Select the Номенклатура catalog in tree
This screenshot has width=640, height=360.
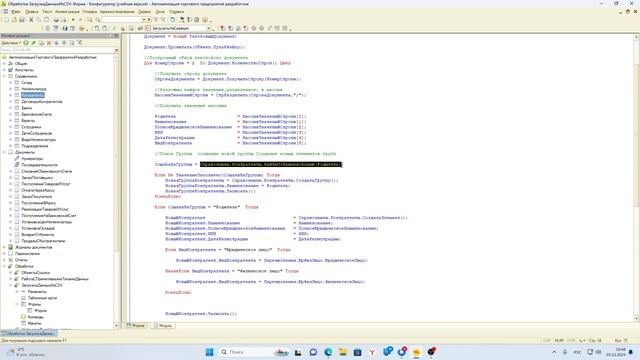click(x=34, y=89)
